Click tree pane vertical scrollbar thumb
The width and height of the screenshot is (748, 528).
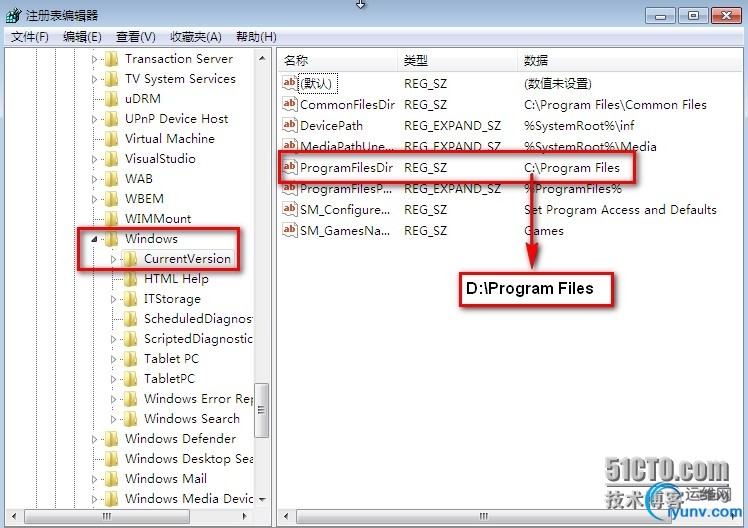(261, 410)
